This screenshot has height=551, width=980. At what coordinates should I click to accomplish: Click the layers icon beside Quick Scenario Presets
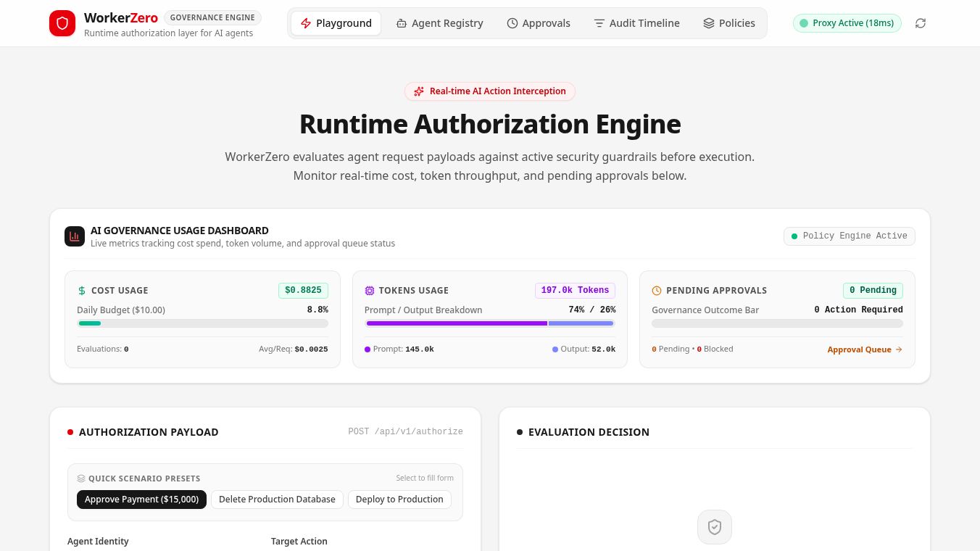click(x=81, y=478)
